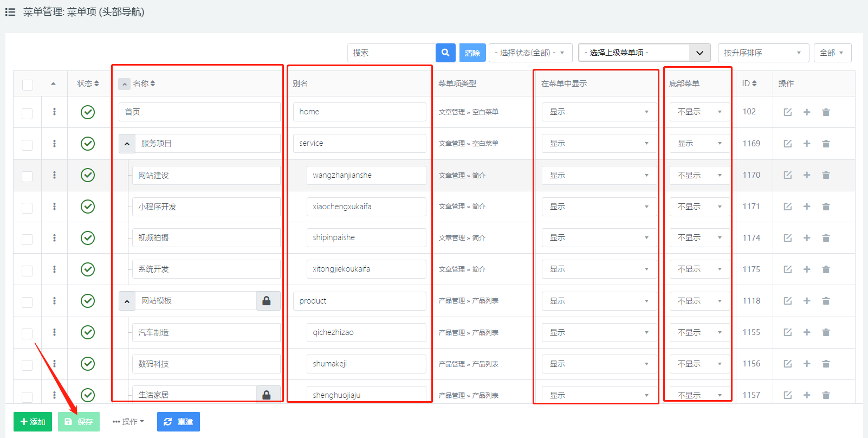
Task: Click the search magnifier button
Action: (445, 53)
